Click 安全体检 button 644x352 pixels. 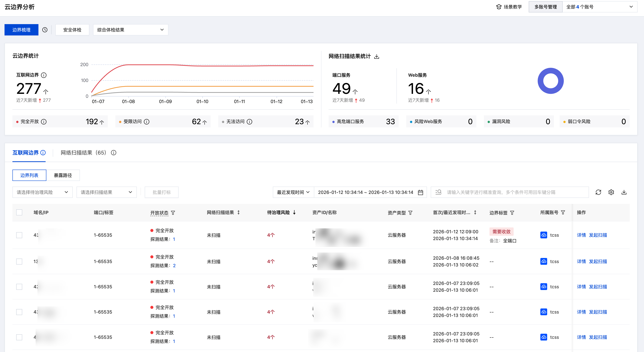(x=72, y=30)
